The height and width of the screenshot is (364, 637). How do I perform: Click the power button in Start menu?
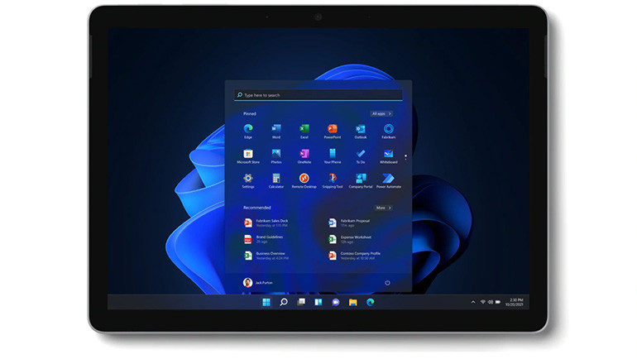pyautogui.click(x=387, y=282)
